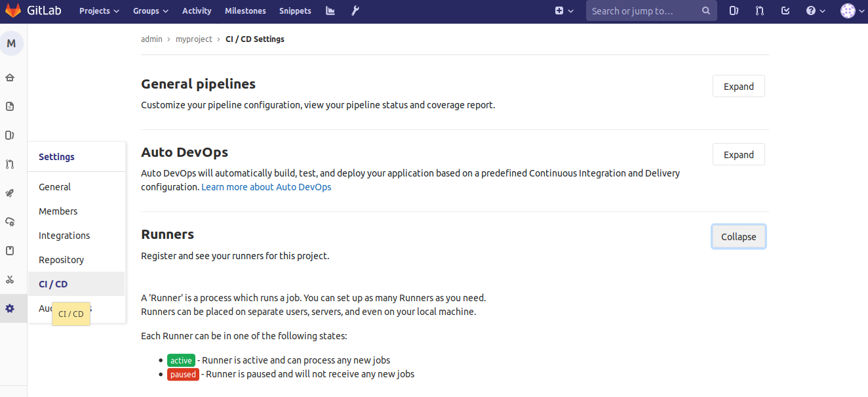Viewport: 868px width, 397px height.
Task: Open the Milestones page
Action: (245, 10)
